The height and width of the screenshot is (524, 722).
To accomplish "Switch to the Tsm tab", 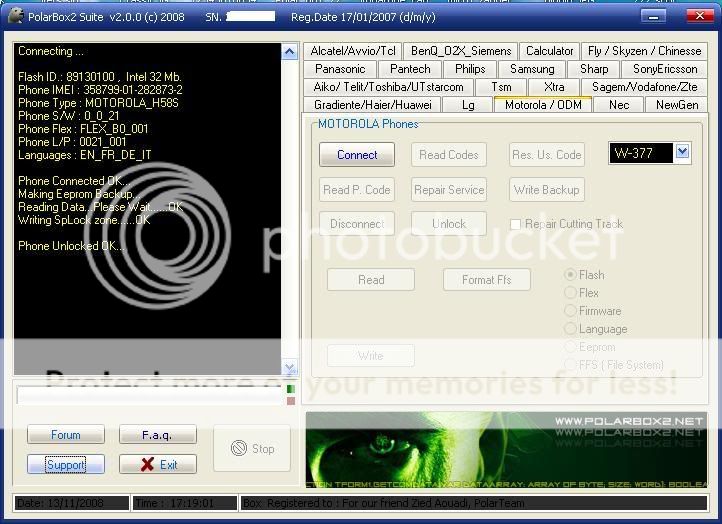I will [501, 87].
